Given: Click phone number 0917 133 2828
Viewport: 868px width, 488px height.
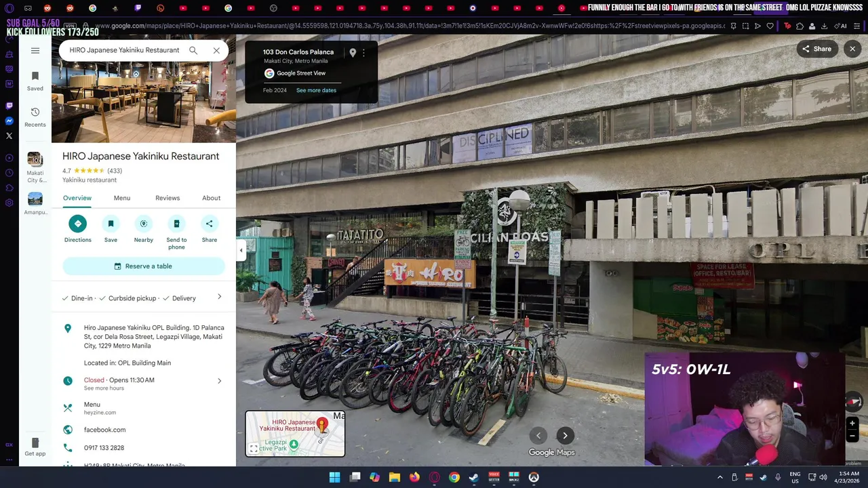Looking at the screenshot, I should (x=104, y=448).
